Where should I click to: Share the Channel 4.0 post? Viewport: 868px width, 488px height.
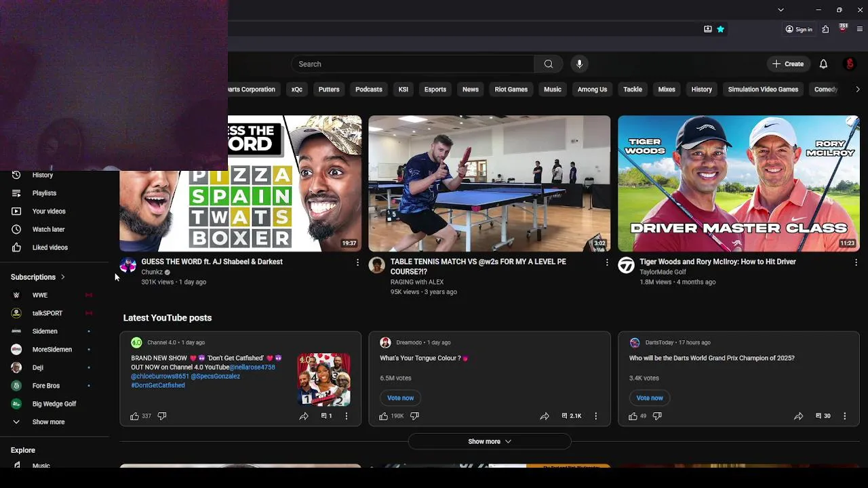point(304,416)
